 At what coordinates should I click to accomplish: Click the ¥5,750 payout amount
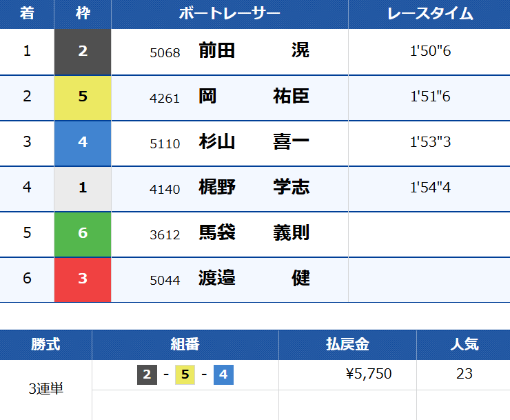(369, 374)
